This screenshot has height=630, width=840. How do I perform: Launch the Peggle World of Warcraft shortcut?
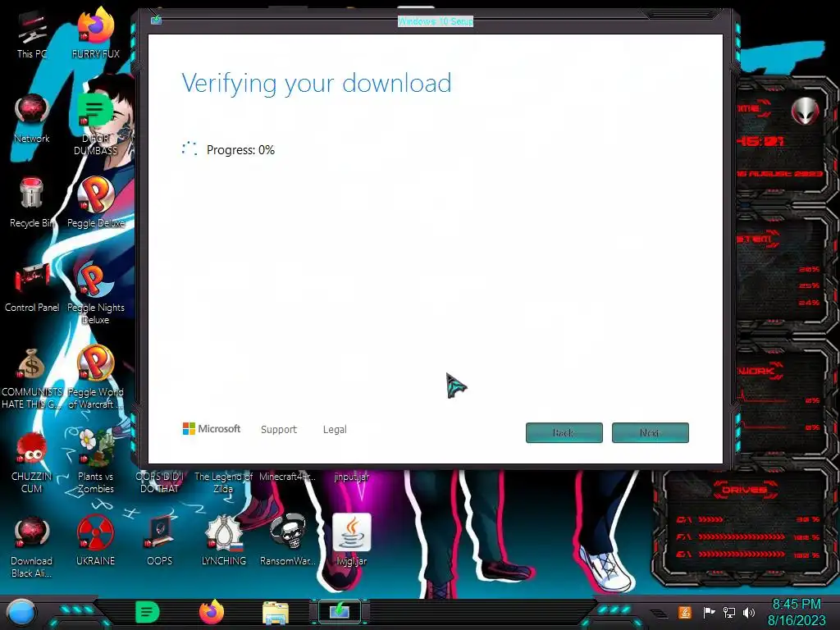96,377
